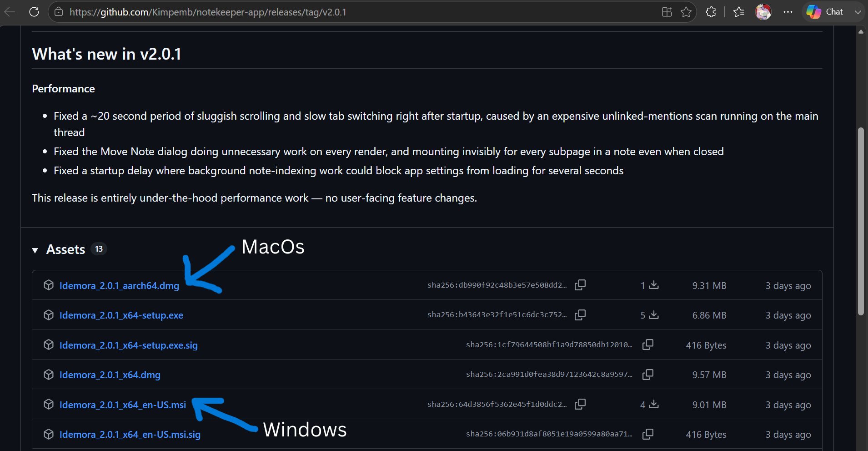The width and height of the screenshot is (868, 451).
Task: Select the hash sha256:2ca991d0fea38d97123642c8a9597…
Action: click(549, 375)
